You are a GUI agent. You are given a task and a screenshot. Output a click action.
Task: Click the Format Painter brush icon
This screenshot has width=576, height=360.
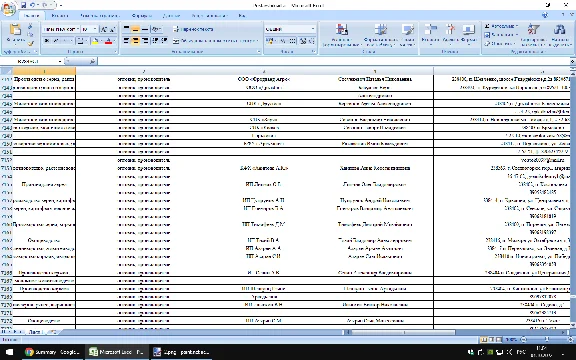(31, 43)
